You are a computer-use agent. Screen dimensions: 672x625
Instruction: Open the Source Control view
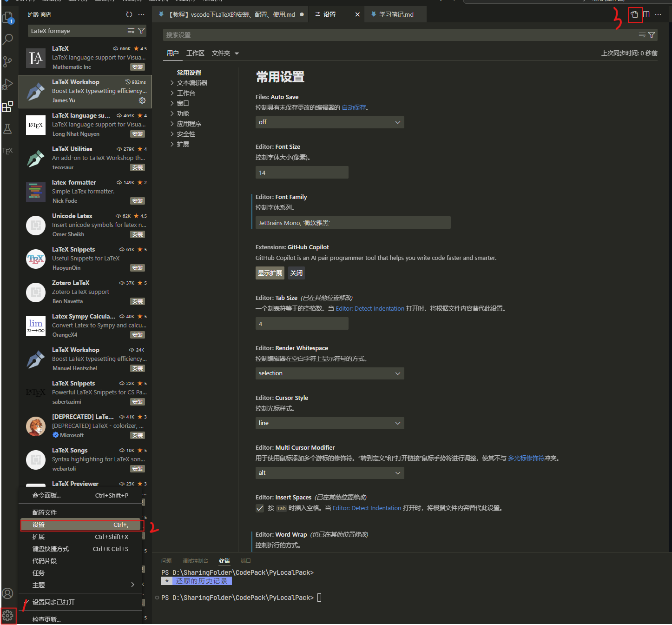click(8, 61)
